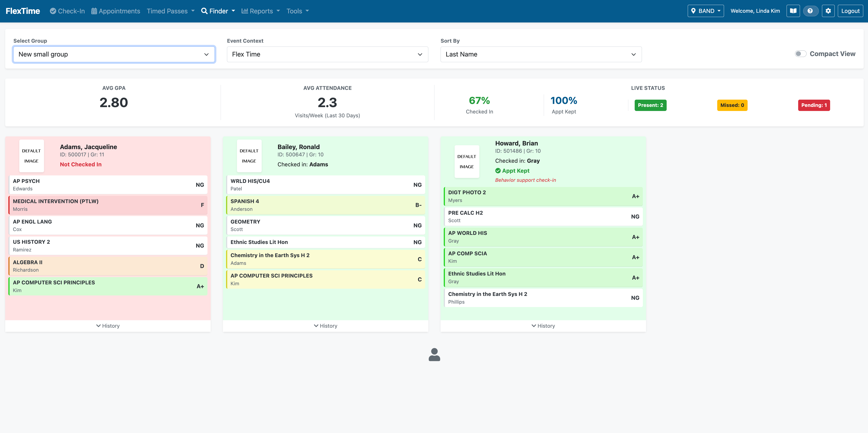Click Ronald Bailey's default image
The image size is (868, 433).
click(x=249, y=156)
